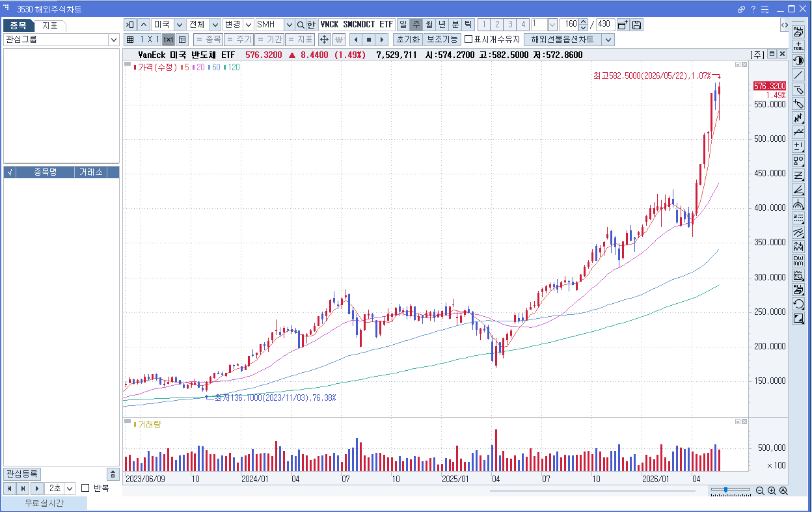
Task: Click the crosshair move icon in toolbar
Action: point(324,39)
